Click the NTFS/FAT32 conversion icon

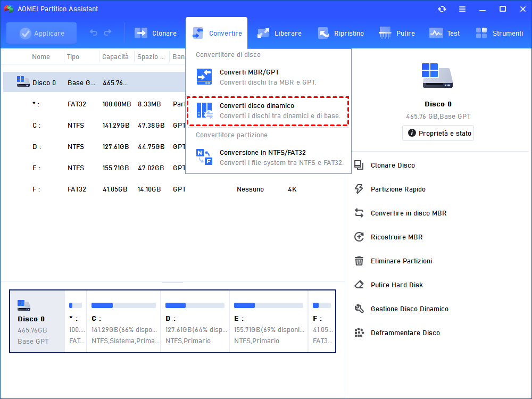coord(204,157)
